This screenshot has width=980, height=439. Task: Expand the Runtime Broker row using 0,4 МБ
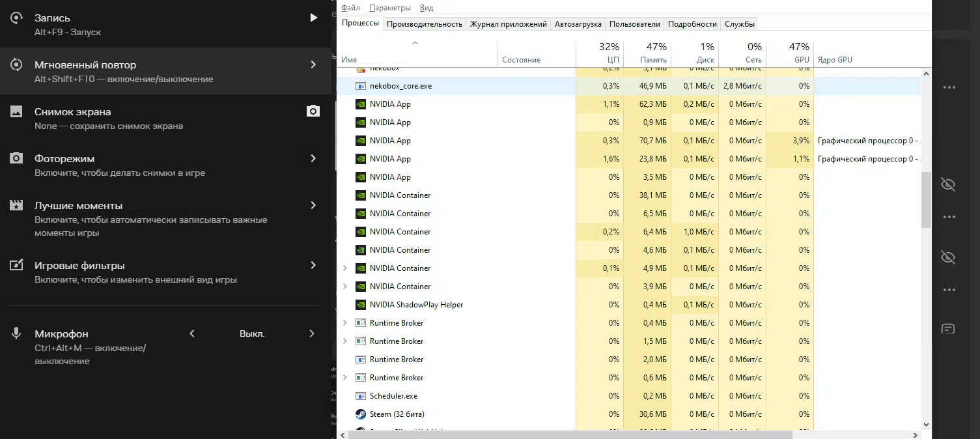coord(345,323)
